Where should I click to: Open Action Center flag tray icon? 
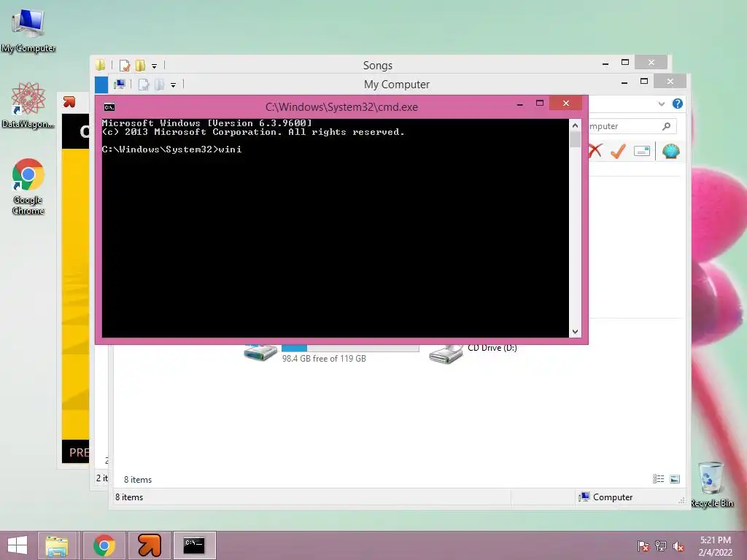[643, 545]
